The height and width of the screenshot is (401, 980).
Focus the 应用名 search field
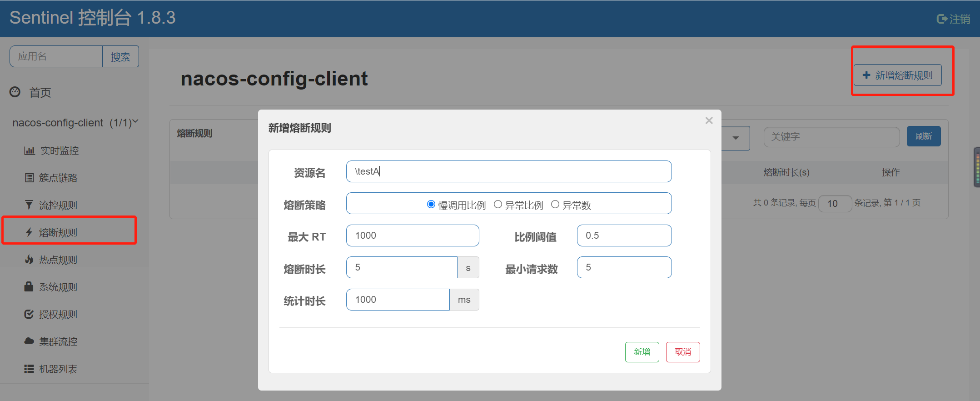[56, 56]
